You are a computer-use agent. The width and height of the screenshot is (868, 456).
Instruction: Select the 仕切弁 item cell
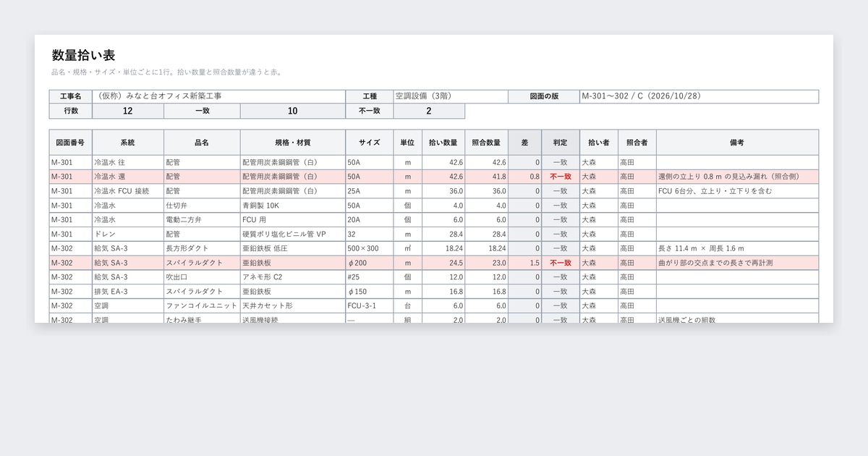(203, 206)
